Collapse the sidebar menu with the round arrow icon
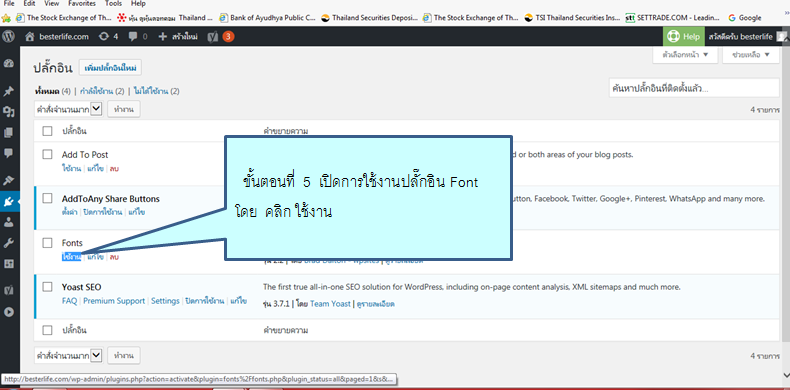 (9, 311)
